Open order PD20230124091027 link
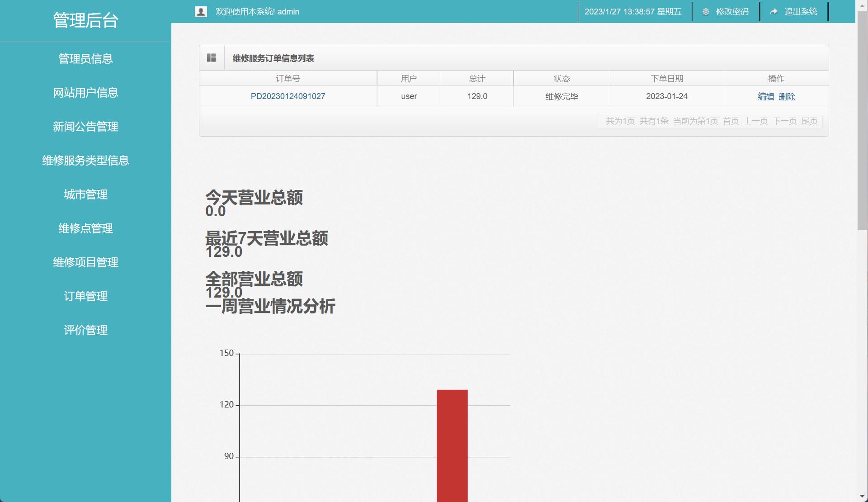 (288, 96)
